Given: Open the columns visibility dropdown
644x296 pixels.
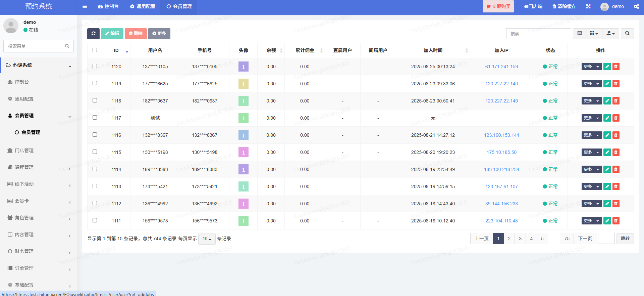Looking at the screenshot, I should pos(594,34).
